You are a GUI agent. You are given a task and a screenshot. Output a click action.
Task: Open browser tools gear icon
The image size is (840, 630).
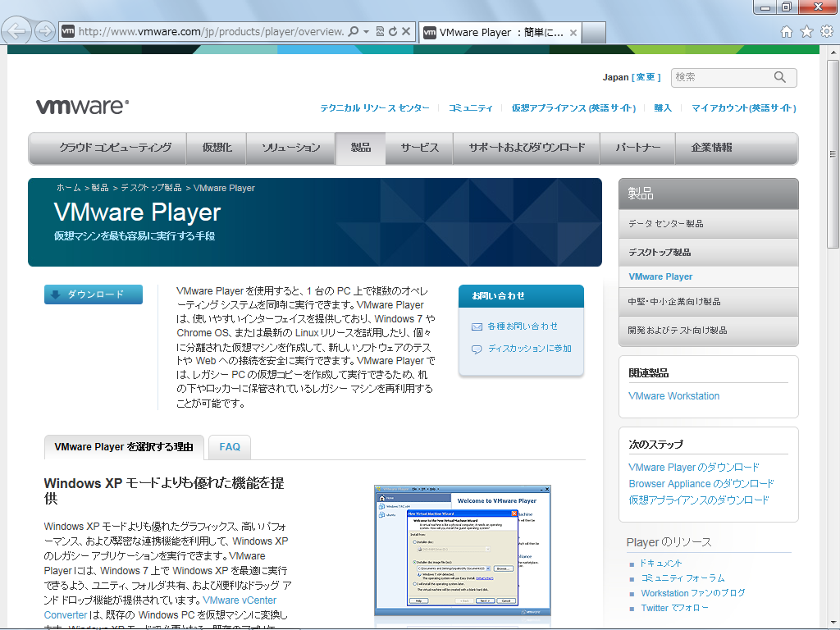[x=827, y=32]
